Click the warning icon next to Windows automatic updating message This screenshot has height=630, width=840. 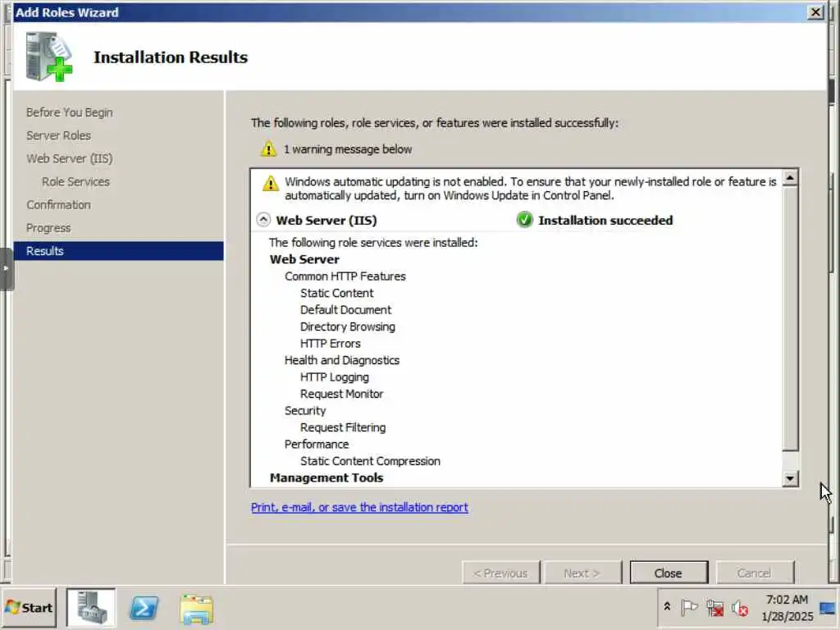pos(271,183)
